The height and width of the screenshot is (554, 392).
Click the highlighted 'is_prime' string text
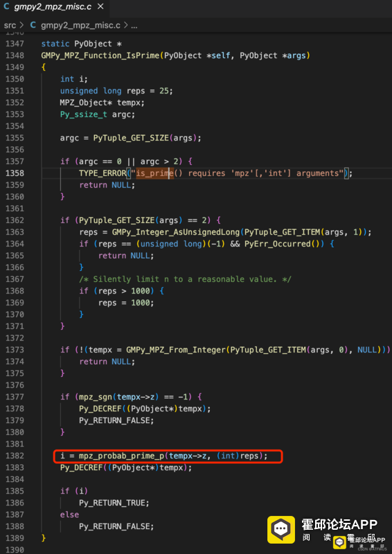155,173
